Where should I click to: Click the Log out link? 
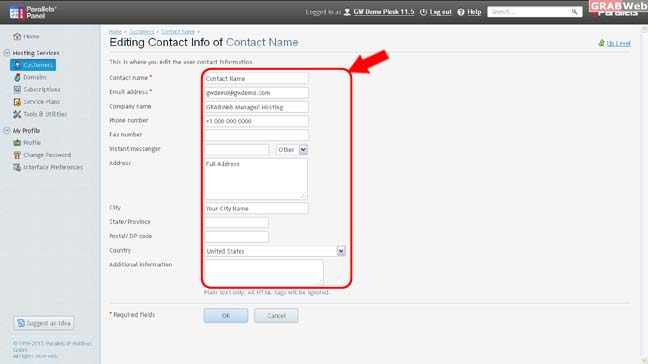tap(441, 12)
